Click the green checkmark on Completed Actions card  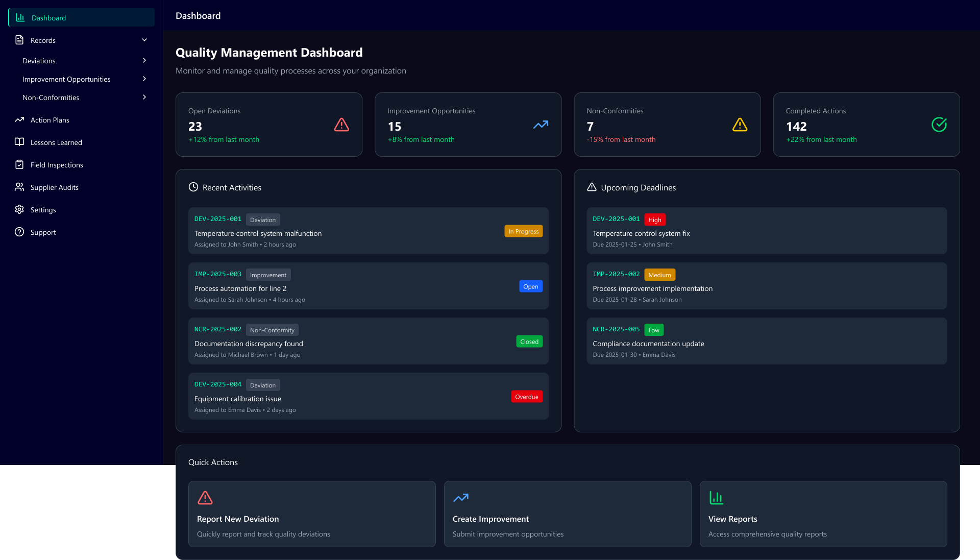point(939,125)
